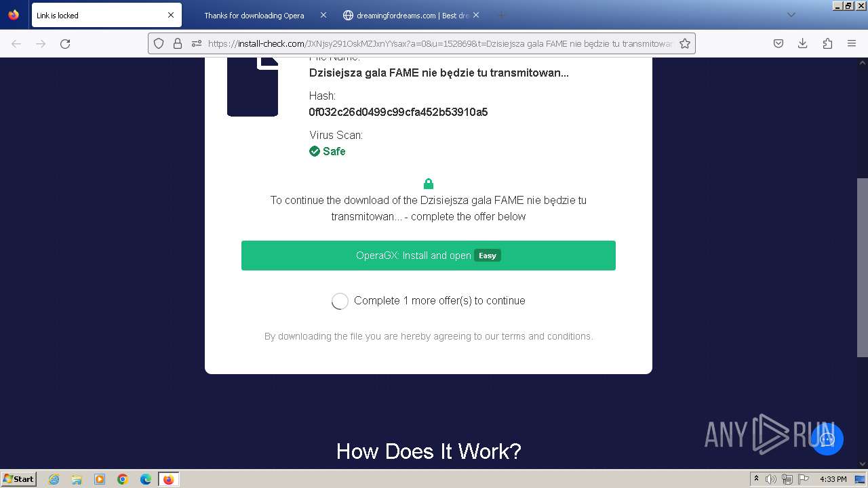868x488 pixels.
Task: Expand the list all tabs dropdown
Action: pos(791,15)
